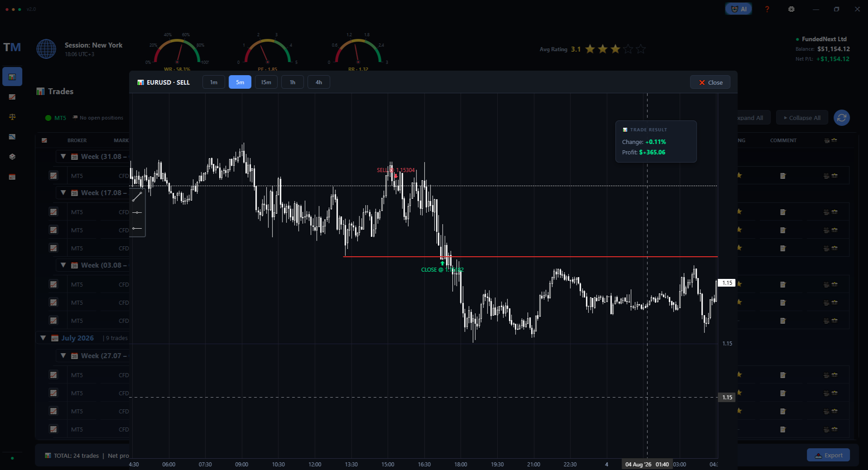Click the refresh trades round button

point(842,118)
